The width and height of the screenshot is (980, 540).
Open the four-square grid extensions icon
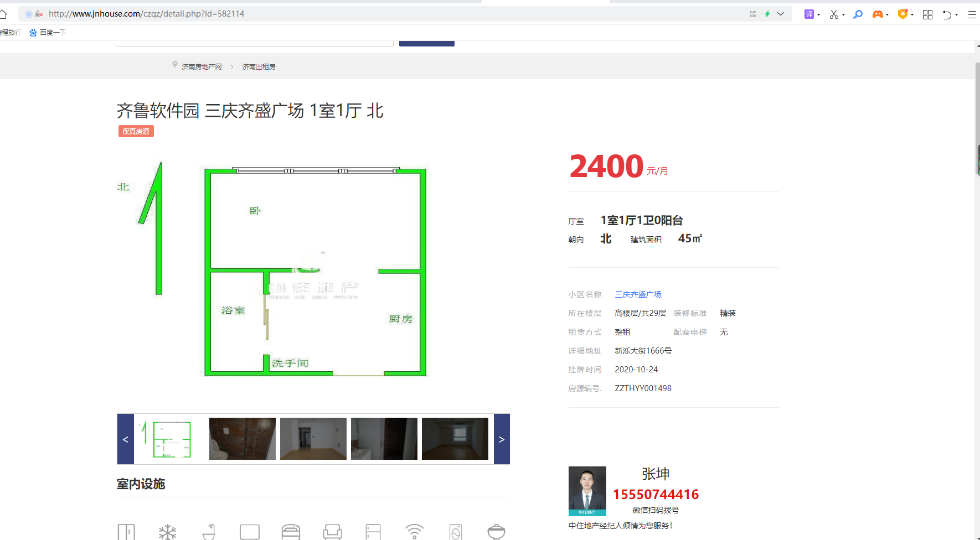928,14
